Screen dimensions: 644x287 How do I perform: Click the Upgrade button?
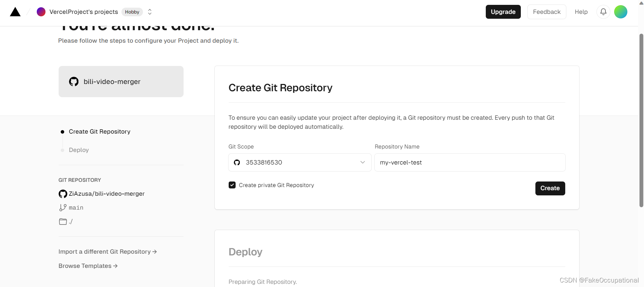click(x=503, y=12)
